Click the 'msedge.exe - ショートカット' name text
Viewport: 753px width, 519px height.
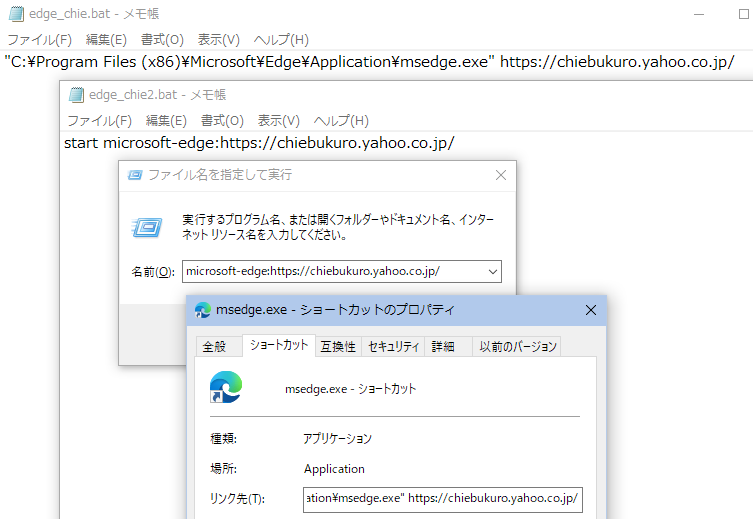351,389
